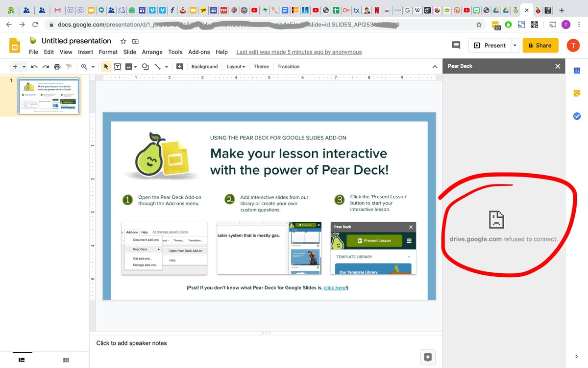This screenshot has width=588, height=368.
Task: Select the paint format tool
Action: point(69,67)
